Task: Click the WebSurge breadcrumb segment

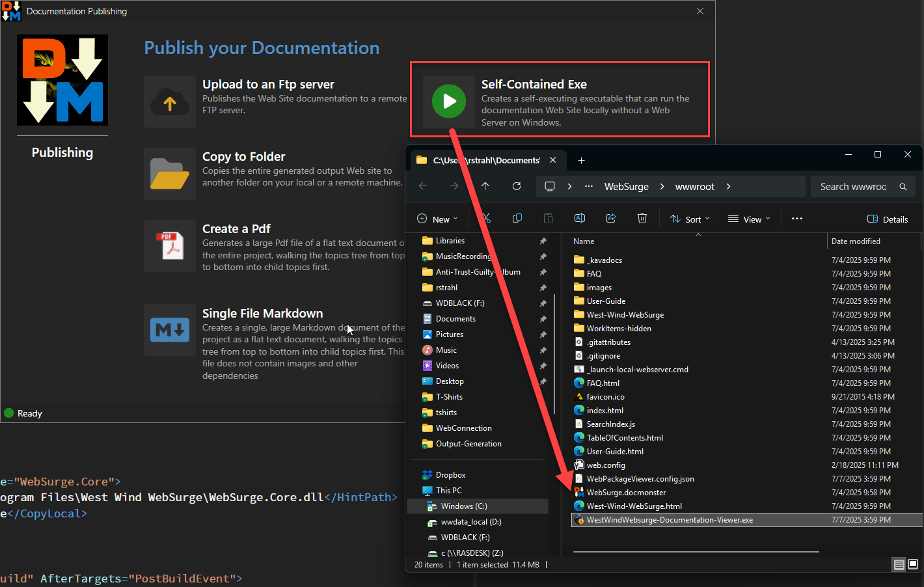Action: click(x=627, y=187)
